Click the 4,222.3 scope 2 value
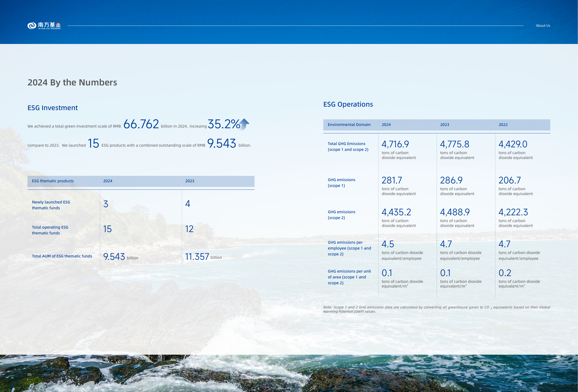578x392 pixels. pos(513,212)
